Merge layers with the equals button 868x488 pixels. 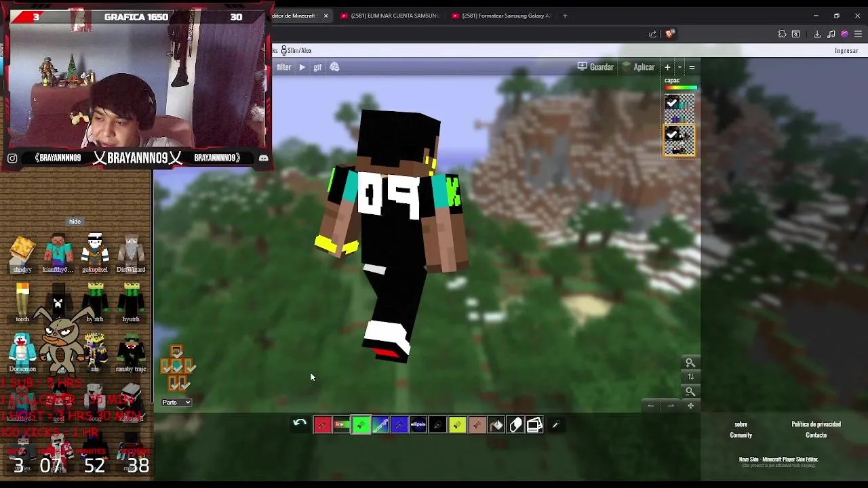pyautogui.click(x=692, y=67)
